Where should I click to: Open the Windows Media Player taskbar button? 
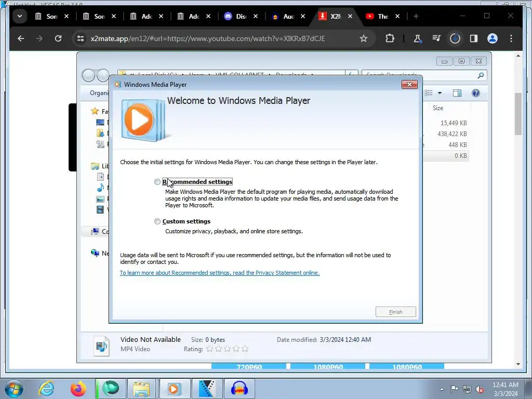[174, 389]
